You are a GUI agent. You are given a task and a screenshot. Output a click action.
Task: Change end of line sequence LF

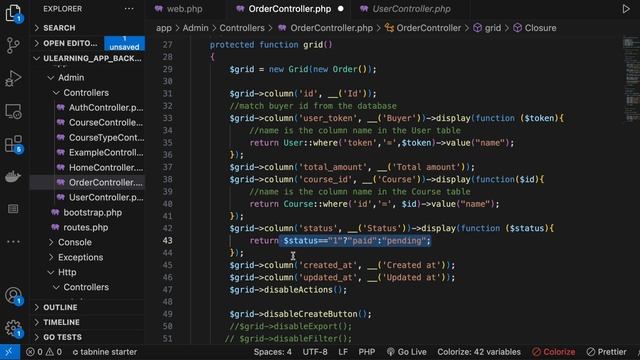pyautogui.click(x=343, y=352)
